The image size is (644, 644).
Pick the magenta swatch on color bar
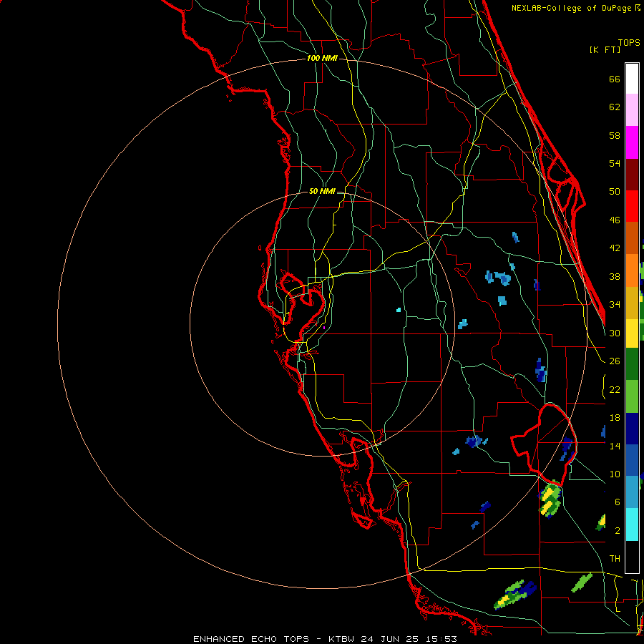(632, 142)
